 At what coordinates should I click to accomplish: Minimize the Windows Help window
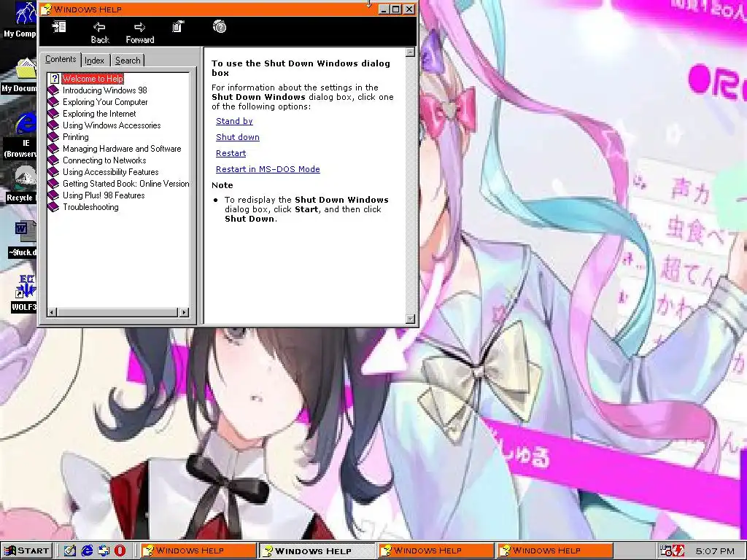click(384, 9)
